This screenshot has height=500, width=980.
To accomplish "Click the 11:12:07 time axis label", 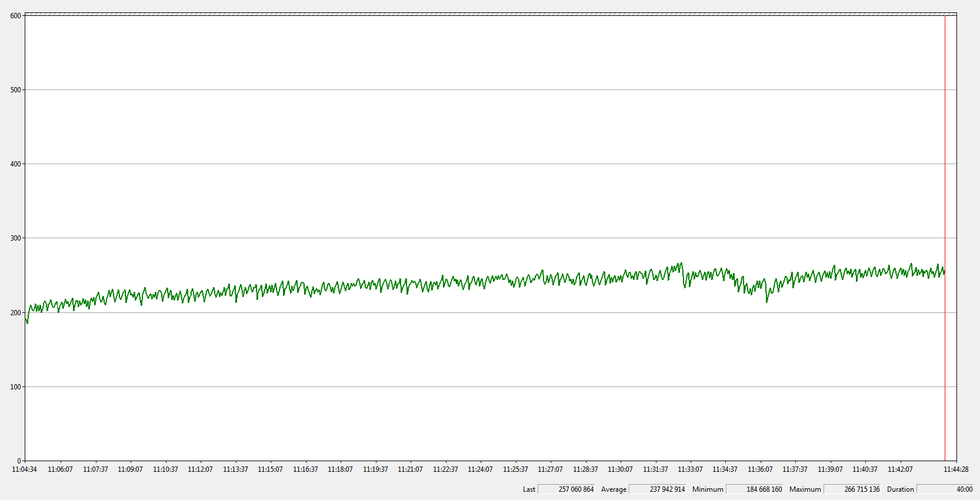I will pyautogui.click(x=200, y=469).
